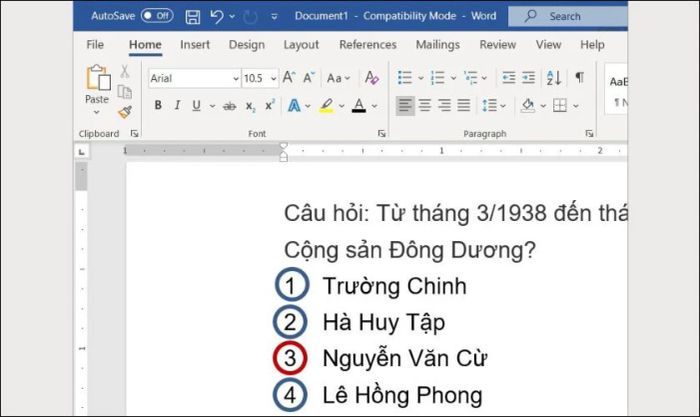700x417 pixels.
Task: Open the View tab
Action: pyautogui.click(x=549, y=45)
